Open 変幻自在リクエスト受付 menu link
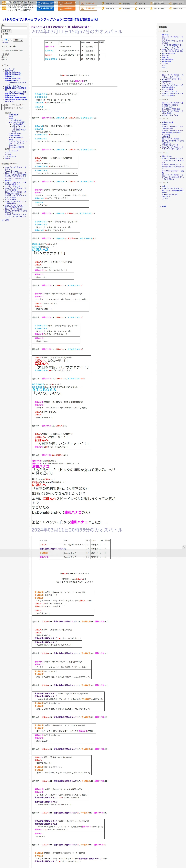 (17, 92)
